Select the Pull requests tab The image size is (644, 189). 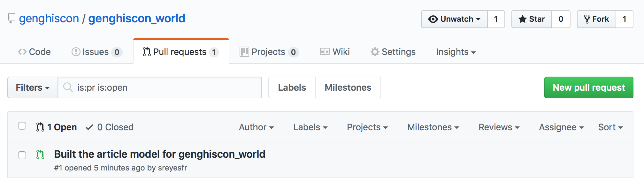(181, 52)
